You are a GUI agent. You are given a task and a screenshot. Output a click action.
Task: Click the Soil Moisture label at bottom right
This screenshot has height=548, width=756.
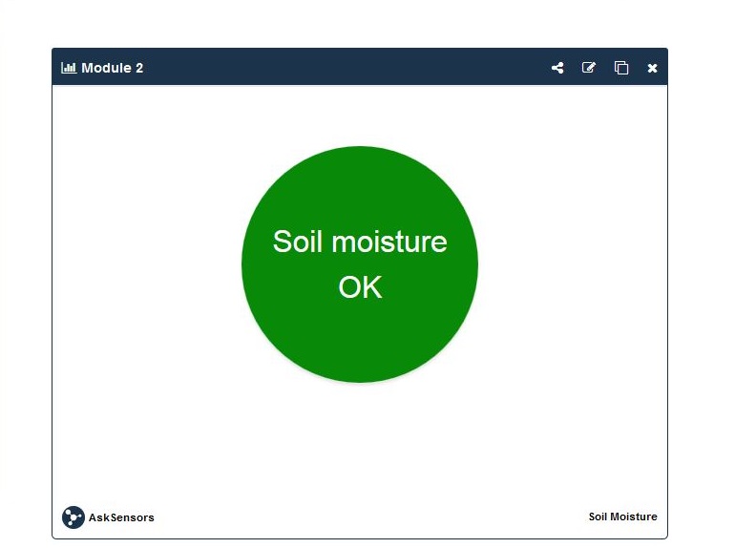pos(622,516)
